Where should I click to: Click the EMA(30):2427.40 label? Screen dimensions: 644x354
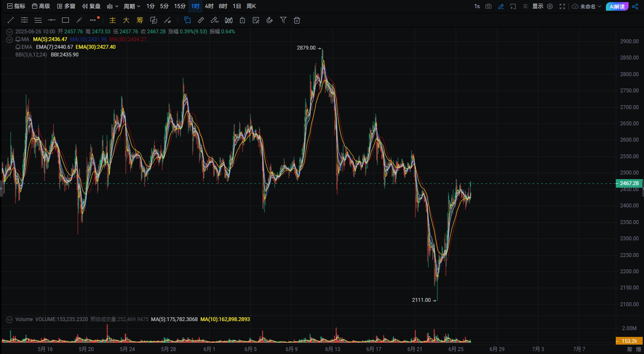[x=95, y=47]
